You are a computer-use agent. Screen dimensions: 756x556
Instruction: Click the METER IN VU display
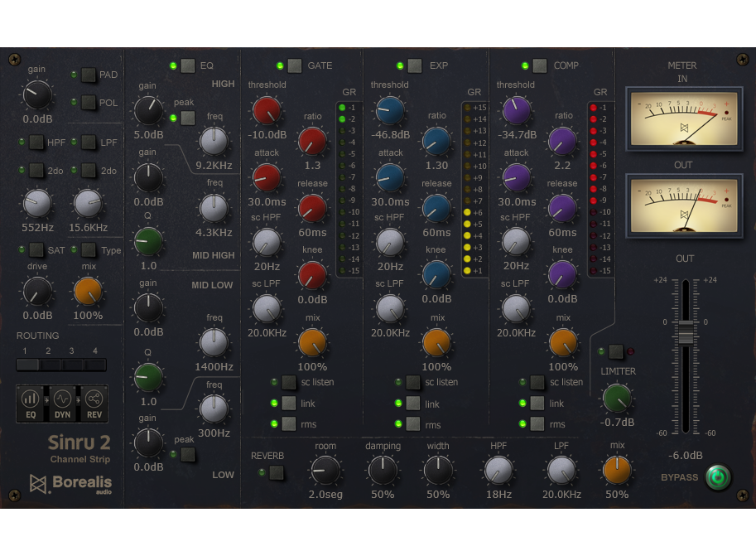[x=684, y=118]
